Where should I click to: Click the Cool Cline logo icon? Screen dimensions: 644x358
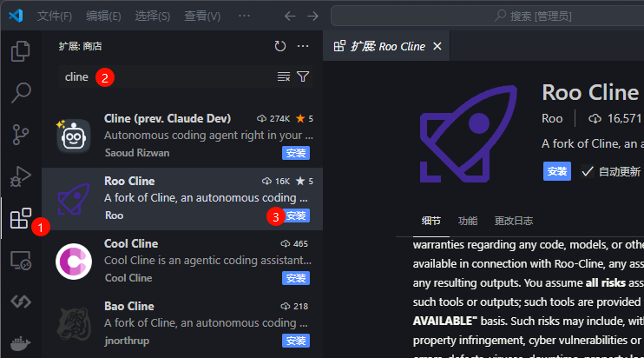coord(74,262)
